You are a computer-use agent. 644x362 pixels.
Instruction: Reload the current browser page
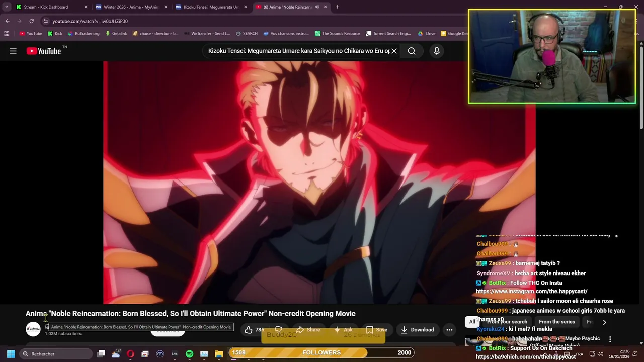(x=31, y=21)
